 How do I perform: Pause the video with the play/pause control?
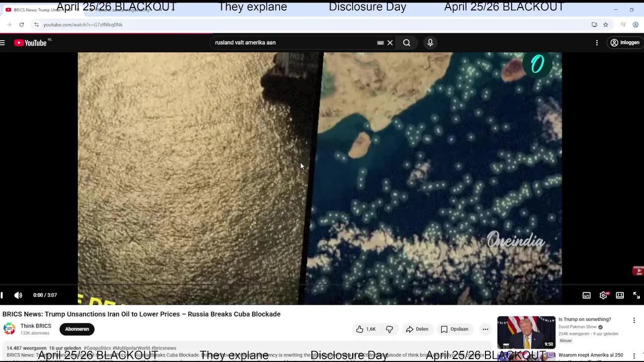coord(2,295)
